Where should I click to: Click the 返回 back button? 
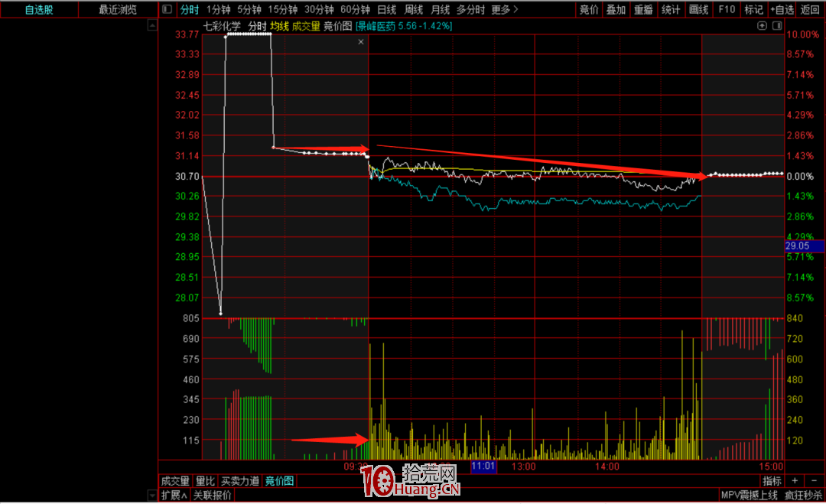(x=810, y=9)
